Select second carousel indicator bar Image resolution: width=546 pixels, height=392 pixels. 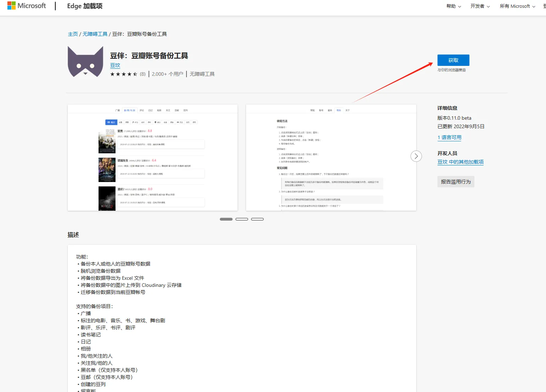coord(242,219)
